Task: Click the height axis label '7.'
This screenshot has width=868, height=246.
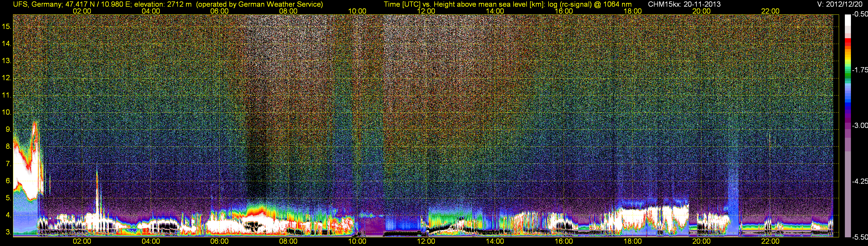Action: click(8, 164)
